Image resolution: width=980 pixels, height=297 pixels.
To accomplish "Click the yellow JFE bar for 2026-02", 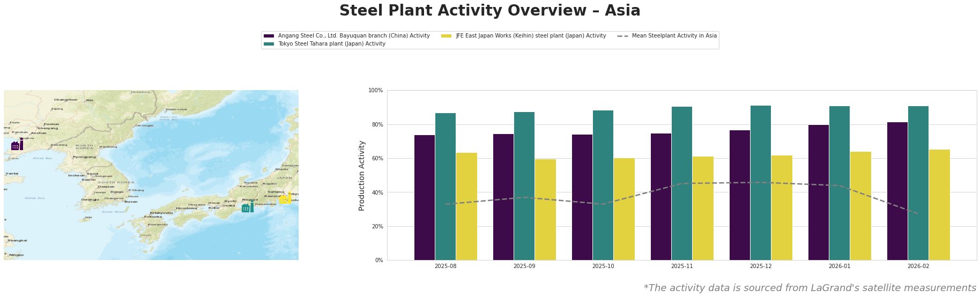I will (939, 205).
